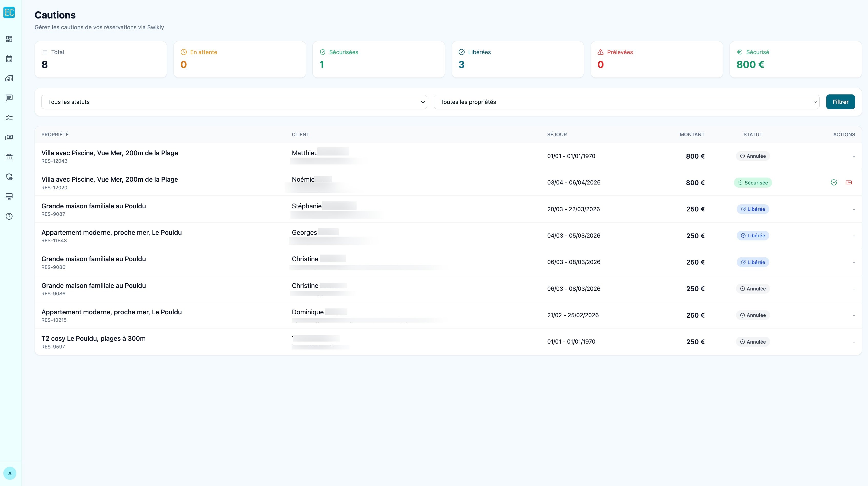Release Noémie's secured deposit via green check
The height and width of the screenshot is (486, 868).
834,182
